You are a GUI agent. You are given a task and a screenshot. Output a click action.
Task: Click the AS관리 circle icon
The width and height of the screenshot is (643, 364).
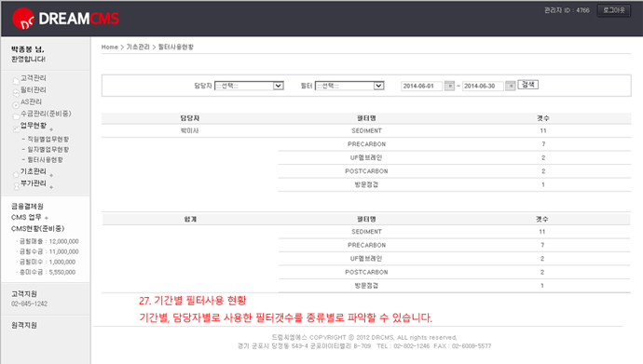(16, 105)
